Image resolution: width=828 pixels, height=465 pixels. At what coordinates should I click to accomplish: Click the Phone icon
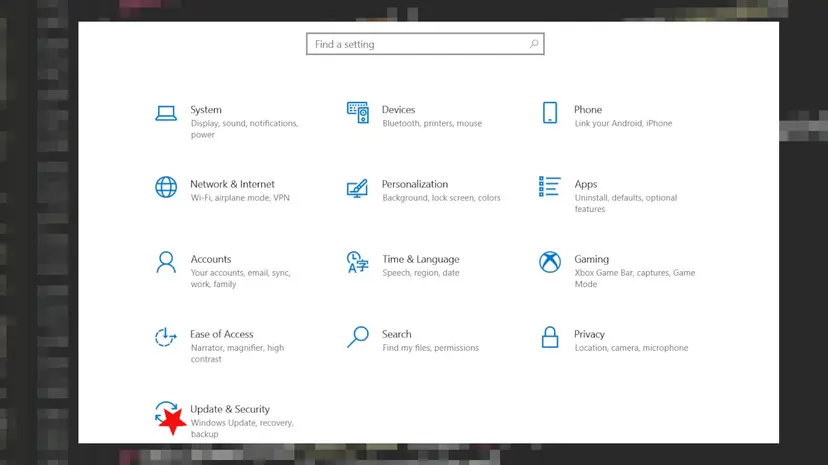point(550,112)
